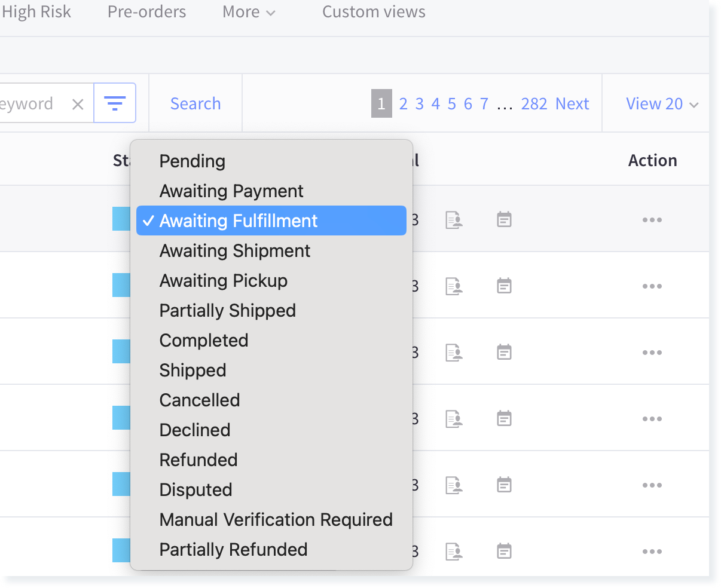Screen dimensions: 721x588
Task: Open the ellipsis actions menu in last row
Action: (x=652, y=551)
